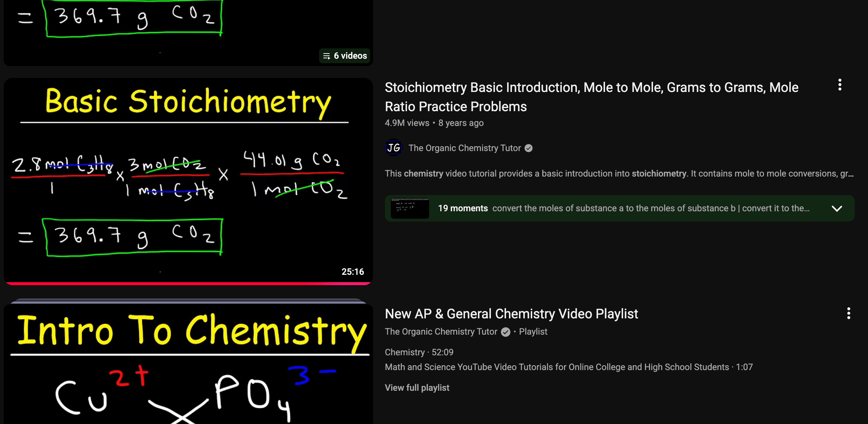The width and height of the screenshot is (868, 424).
Task: Click the 6 videos playlist icon overlay
Action: point(344,56)
